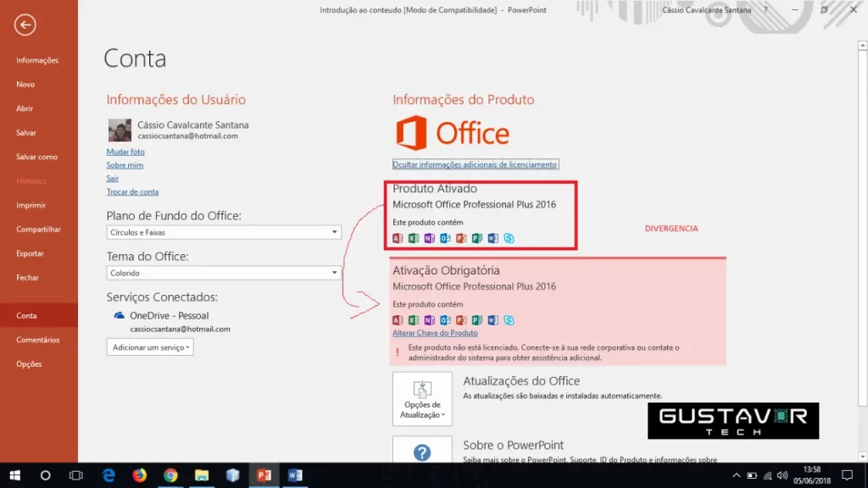Screen dimensions: 868x488
Task: Select Abrir in the sidebar
Action: [x=25, y=108]
